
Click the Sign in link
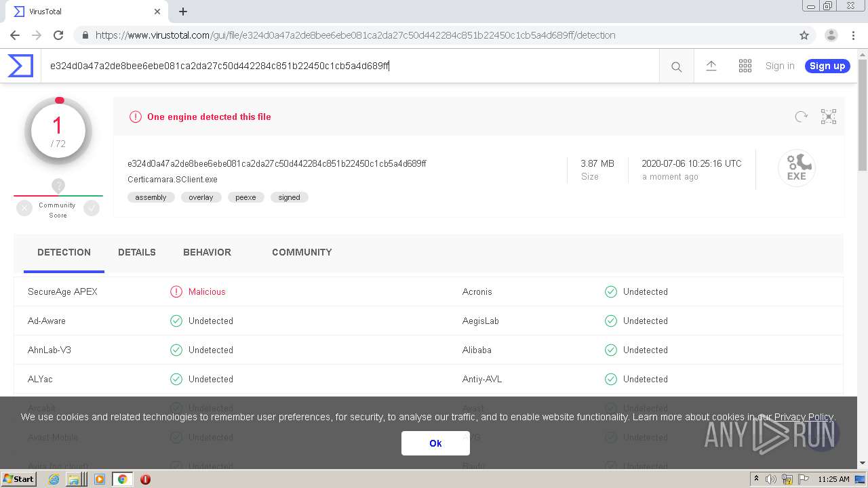pyautogui.click(x=780, y=66)
